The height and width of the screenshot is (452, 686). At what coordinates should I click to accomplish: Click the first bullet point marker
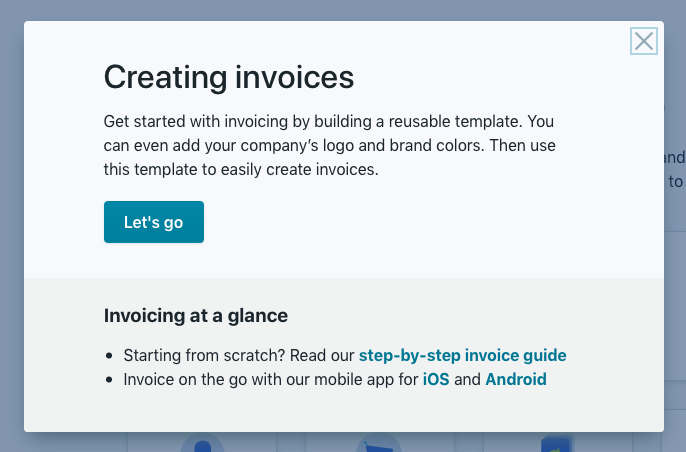click(109, 355)
